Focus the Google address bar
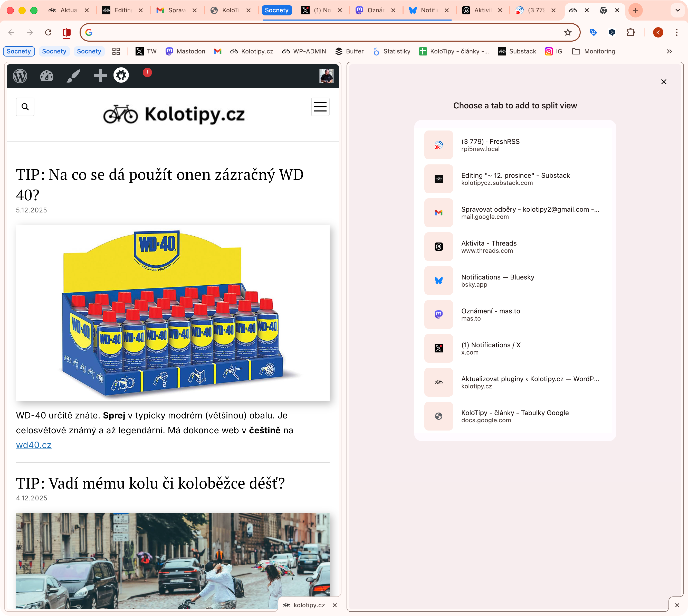The width and height of the screenshot is (688, 616). [325, 32]
